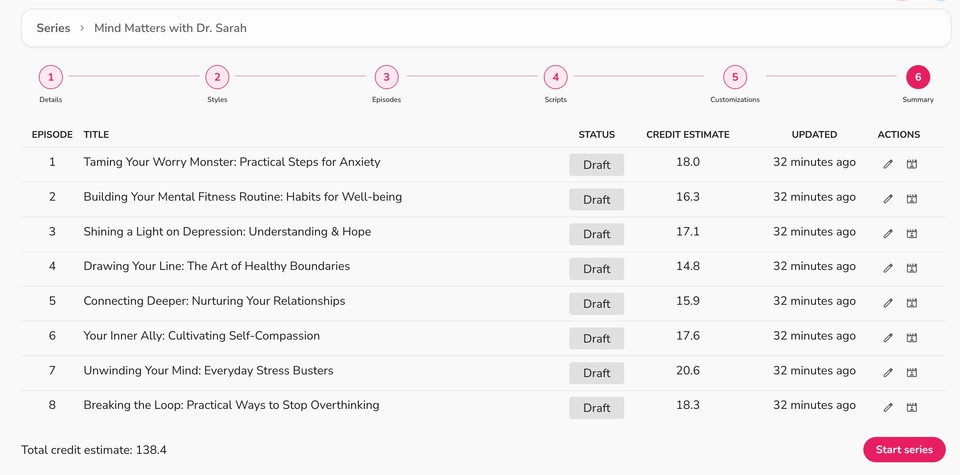Click the Series breadcrumb link
This screenshot has height=475, width=960.
53,28
